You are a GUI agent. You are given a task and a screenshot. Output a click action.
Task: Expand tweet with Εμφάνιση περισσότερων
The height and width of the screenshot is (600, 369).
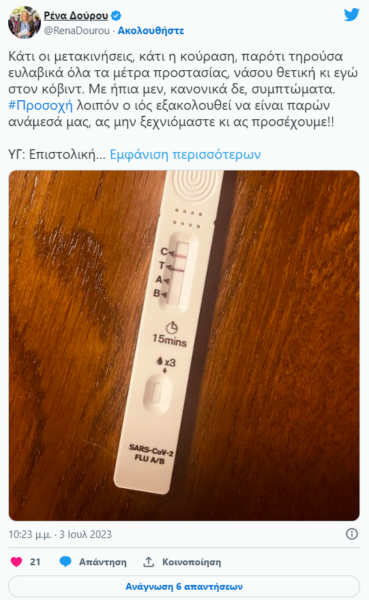coord(185,154)
